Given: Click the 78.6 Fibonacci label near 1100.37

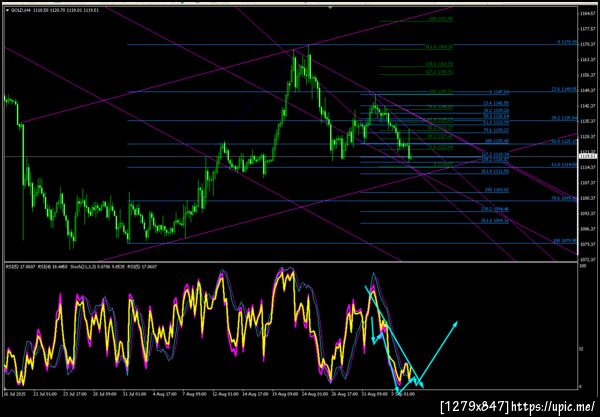Looking at the screenshot, I should coord(563,198).
